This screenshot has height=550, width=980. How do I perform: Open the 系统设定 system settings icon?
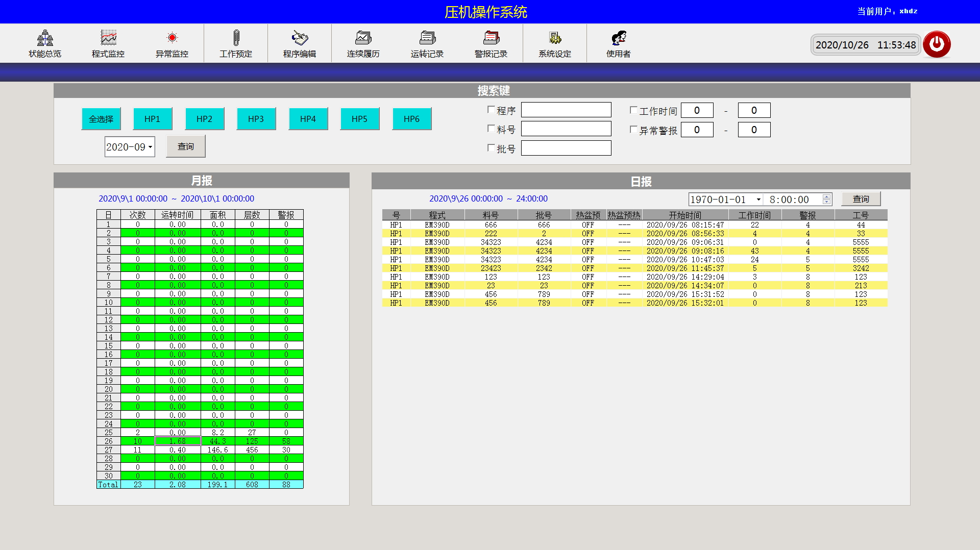[x=555, y=38]
